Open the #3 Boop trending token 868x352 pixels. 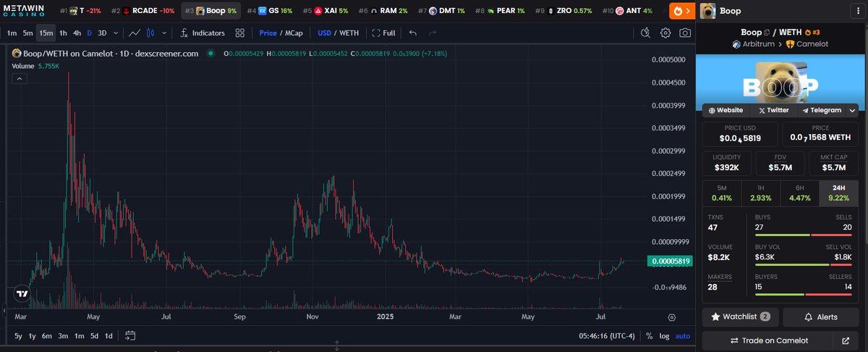pyautogui.click(x=211, y=11)
